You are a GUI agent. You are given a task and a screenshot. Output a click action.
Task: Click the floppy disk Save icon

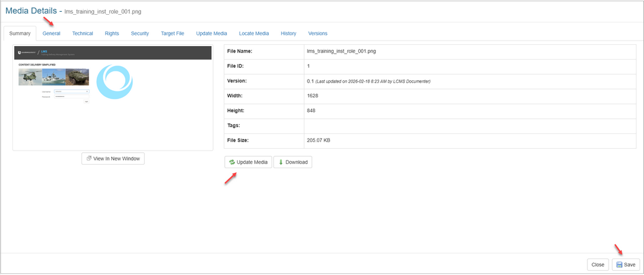619,265
